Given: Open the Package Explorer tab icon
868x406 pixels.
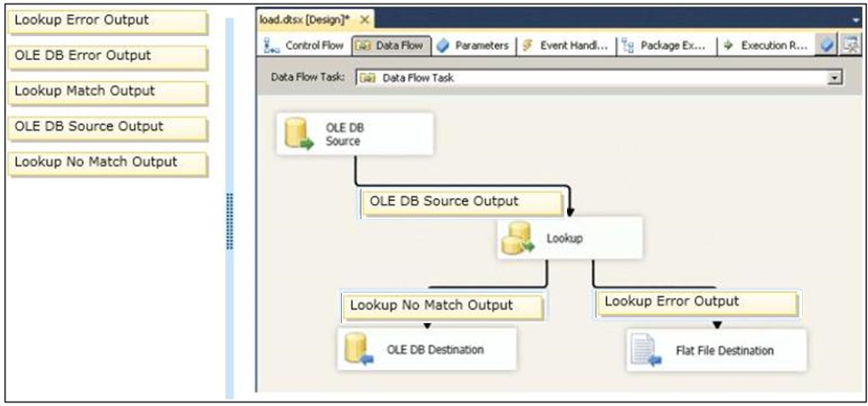Looking at the screenshot, I should [x=628, y=45].
